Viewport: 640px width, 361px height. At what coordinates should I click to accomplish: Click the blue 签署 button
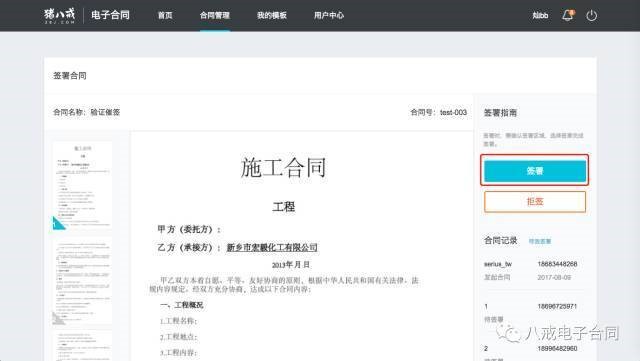pyautogui.click(x=535, y=171)
